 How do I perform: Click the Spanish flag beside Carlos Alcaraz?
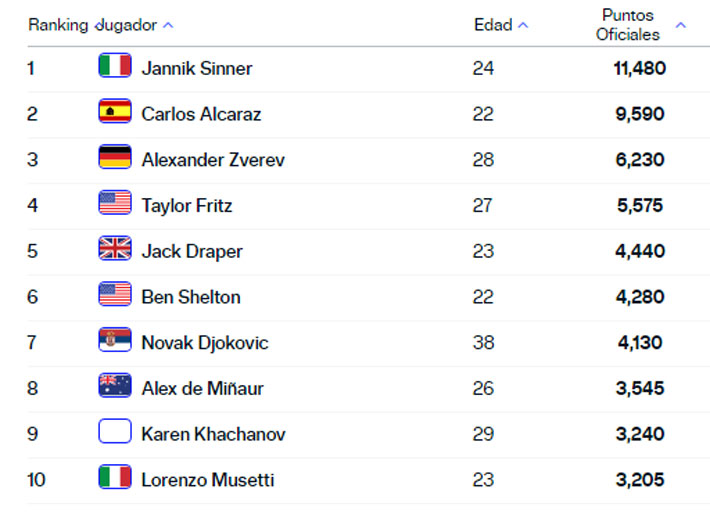(x=115, y=113)
